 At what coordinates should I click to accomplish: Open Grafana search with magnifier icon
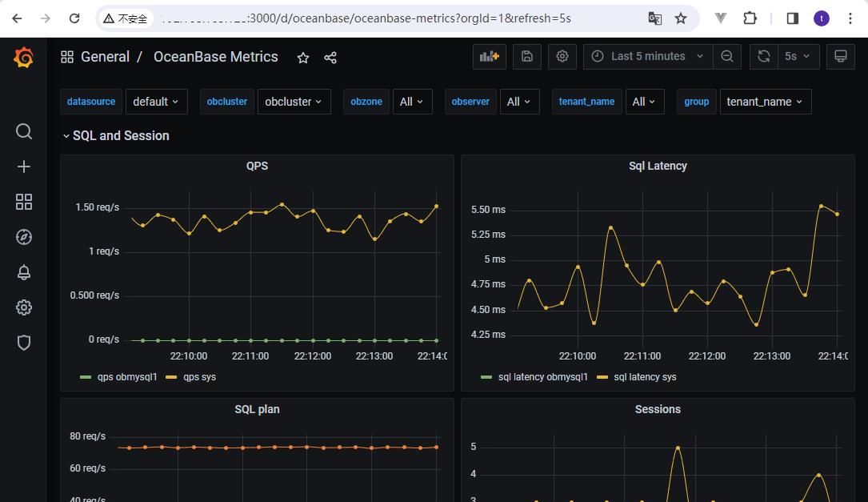24,131
